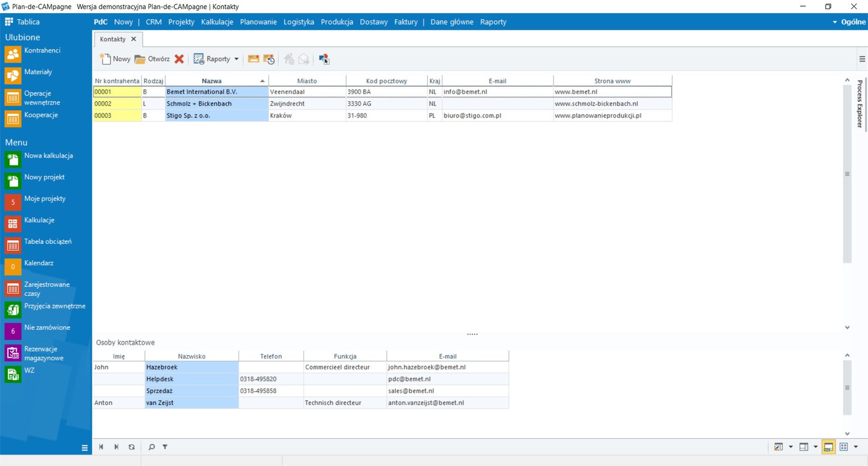Click the Miasto column header
The image size is (868, 466).
(307, 81)
